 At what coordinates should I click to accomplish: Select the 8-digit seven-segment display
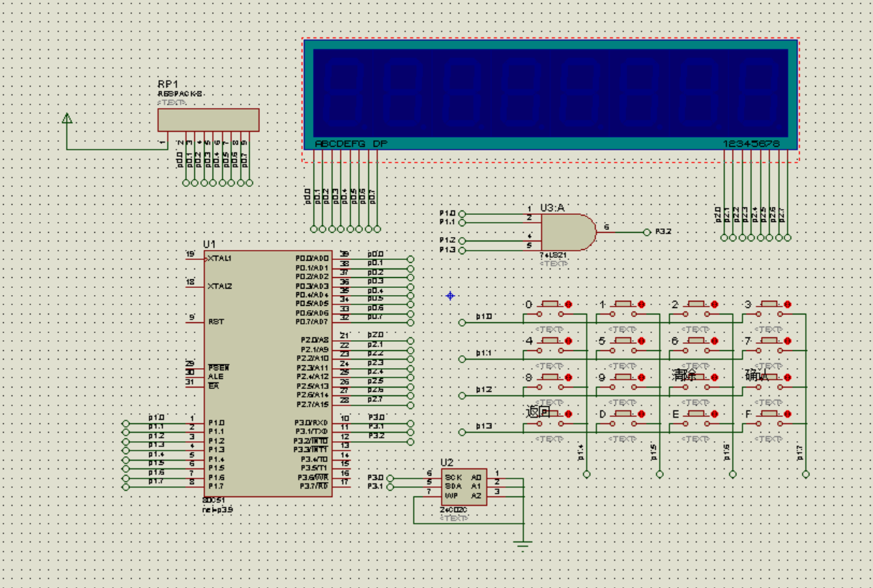pos(550,94)
